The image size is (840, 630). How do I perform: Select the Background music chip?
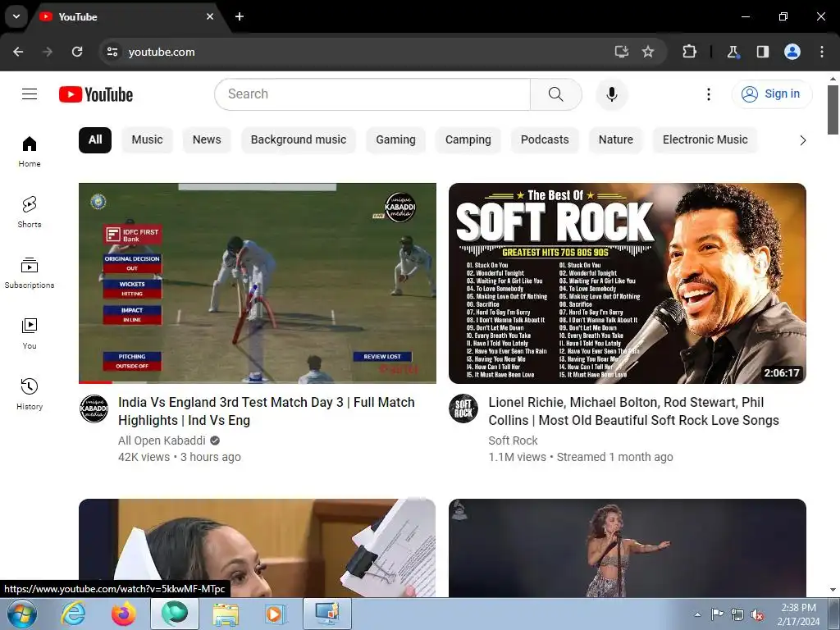(299, 139)
